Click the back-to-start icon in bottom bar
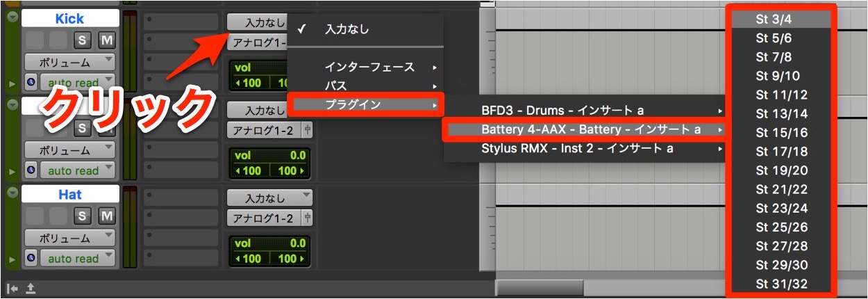868x299 pixels. pyautogui.click(x=12, y=288)
